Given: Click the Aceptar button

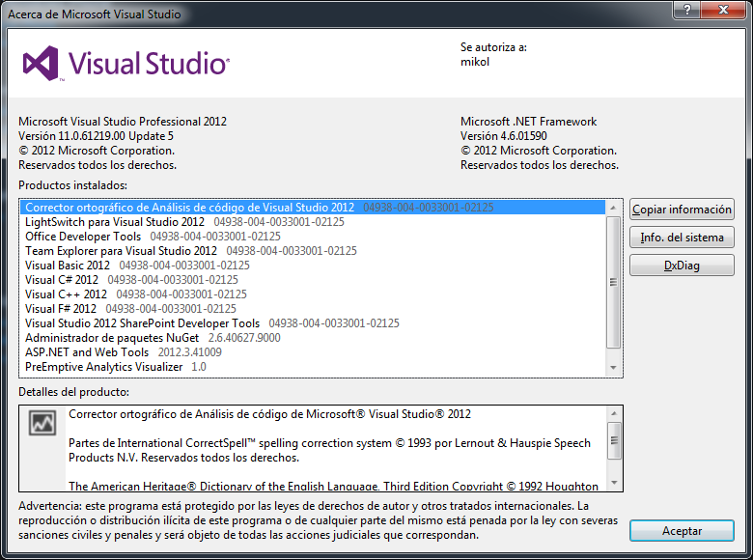Looking at the screenshot, I should (x=682, y=531).
